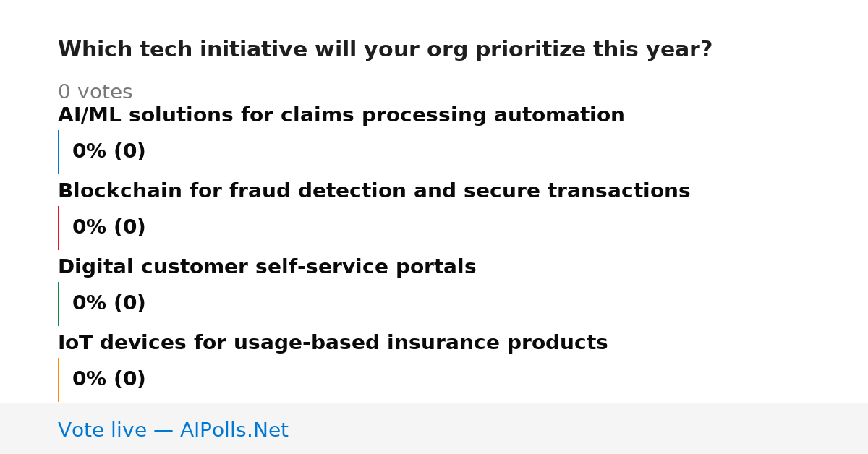Click the words Vote live in footer
Screen dimensions: 868x454
pos(102,430)
